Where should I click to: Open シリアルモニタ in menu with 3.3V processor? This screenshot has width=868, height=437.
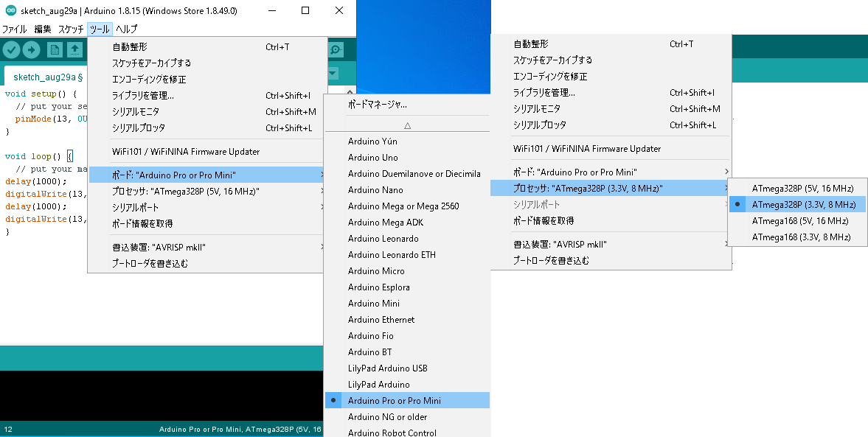[x=611, y=108]
